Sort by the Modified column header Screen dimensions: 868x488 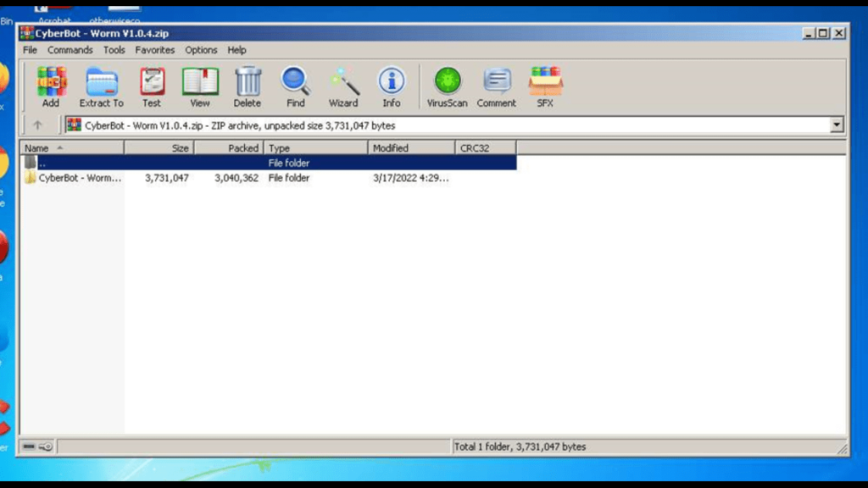click(411, 148)
